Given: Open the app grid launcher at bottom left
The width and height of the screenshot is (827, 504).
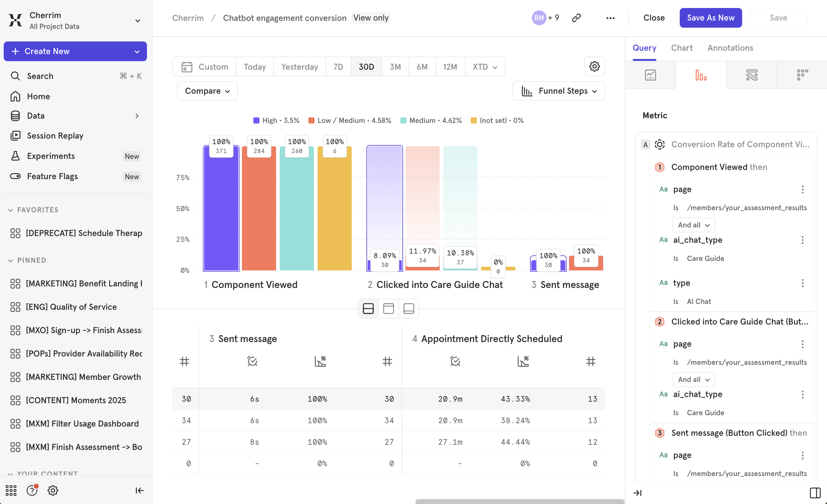Looking at the screenshot, I should [11, 490].
